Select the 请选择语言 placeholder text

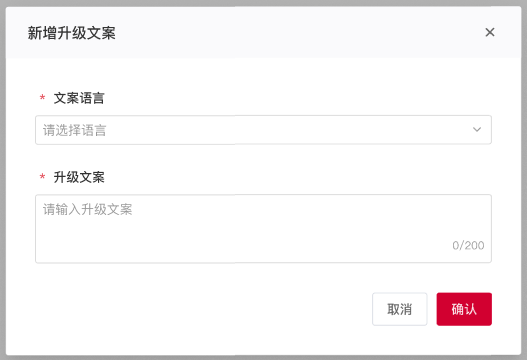[x=74, y=130]
